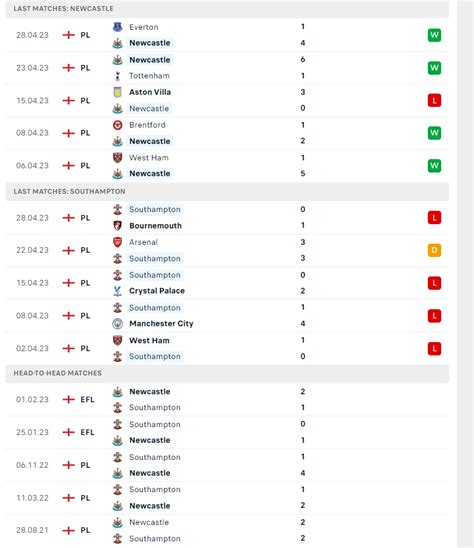Click the vertical scrollbar track on right
The width and height of the screenshot is (474, 548).
pyautogui.click(x=465, y=274)
